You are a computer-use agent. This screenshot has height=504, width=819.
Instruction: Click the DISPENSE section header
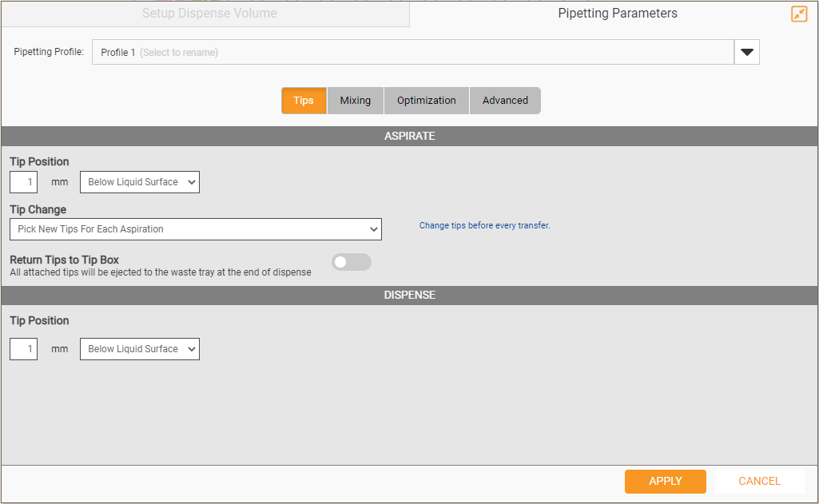[x=409, y=295]
